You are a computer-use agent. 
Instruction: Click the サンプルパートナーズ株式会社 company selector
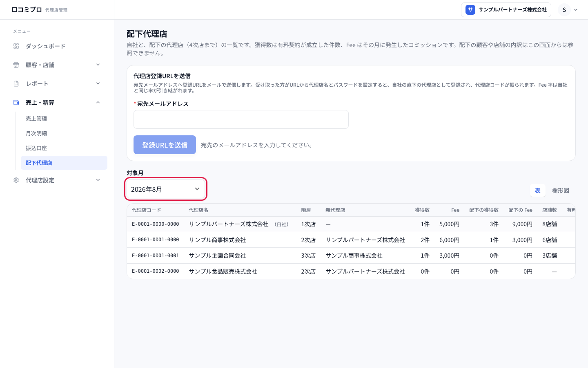pos(506,10)
